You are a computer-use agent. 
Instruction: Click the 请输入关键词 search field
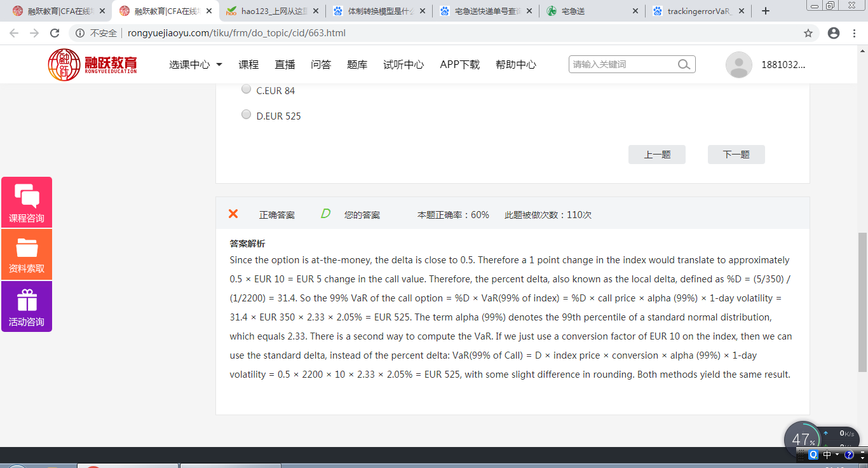point(621,64)
